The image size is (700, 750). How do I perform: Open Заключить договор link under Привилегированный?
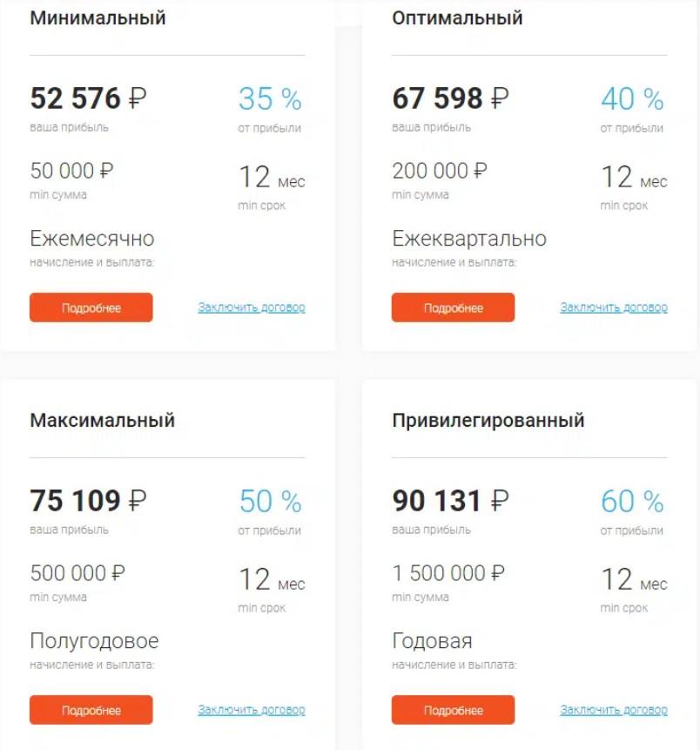[x=615, y=709]
